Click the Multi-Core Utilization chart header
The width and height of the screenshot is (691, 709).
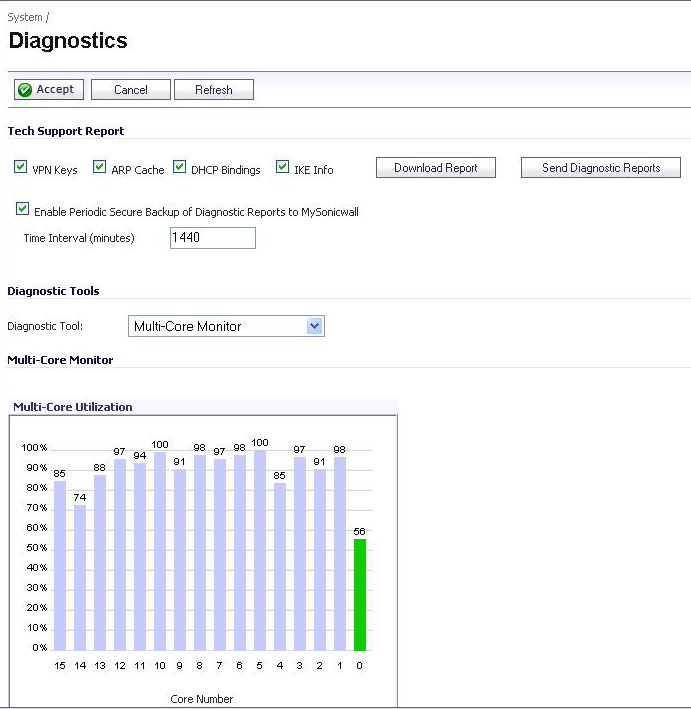73,407
